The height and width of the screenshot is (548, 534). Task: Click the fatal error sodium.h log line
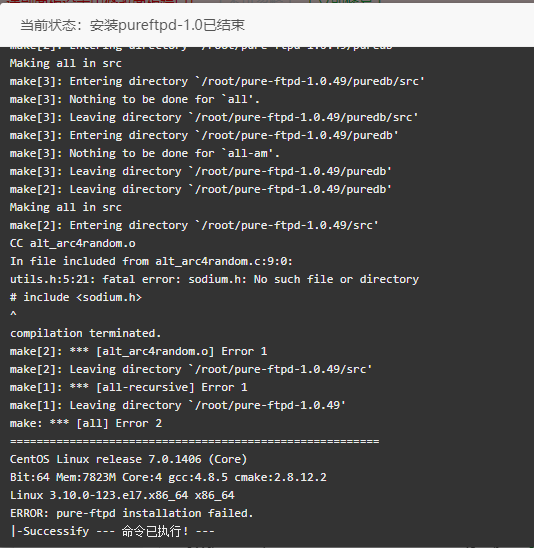[214, 279]
